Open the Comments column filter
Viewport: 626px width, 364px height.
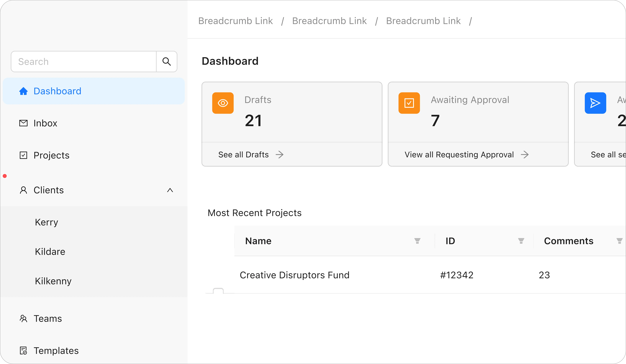point(619,241)
